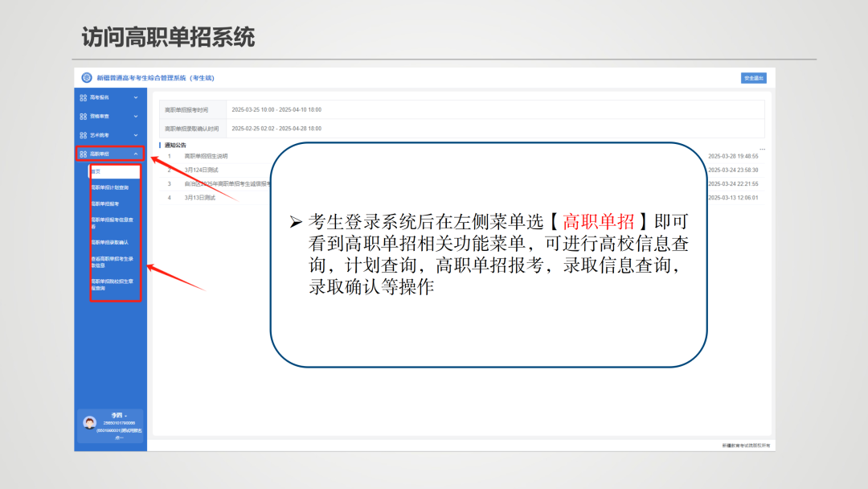Image resolution: width=868 pixels, height=489 pixels.
Task: Click the grid icon beside 高考报名
Action: pyautogui.click(x=83, y=98)
